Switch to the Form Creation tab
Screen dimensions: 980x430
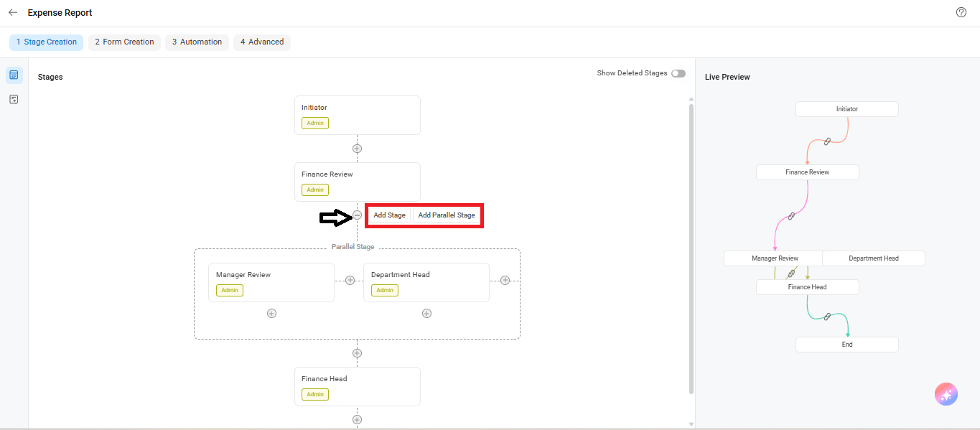click(124, 42)
